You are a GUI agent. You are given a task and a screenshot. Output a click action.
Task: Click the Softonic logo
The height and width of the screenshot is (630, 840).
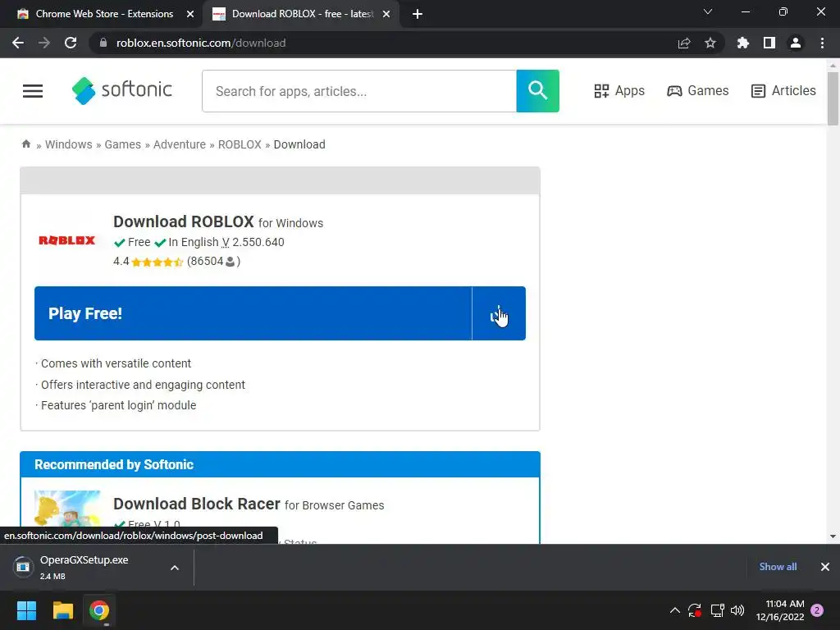click(x=122, y=90)
